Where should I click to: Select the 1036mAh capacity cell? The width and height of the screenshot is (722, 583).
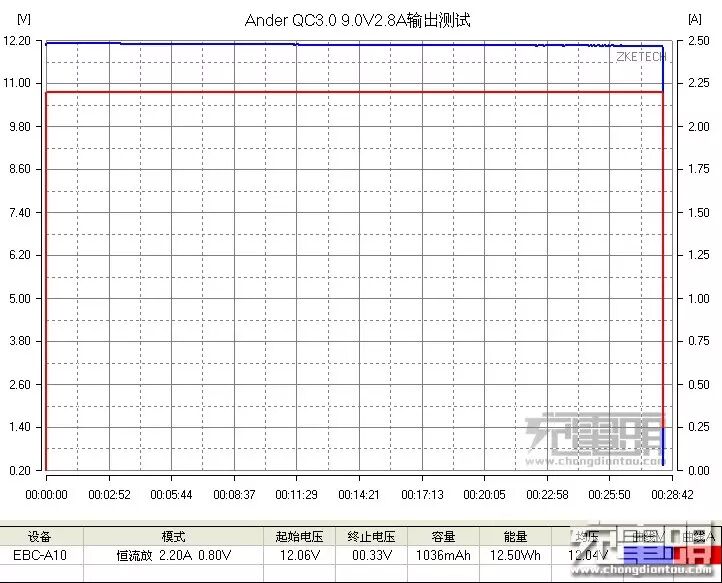coord(443,555)
